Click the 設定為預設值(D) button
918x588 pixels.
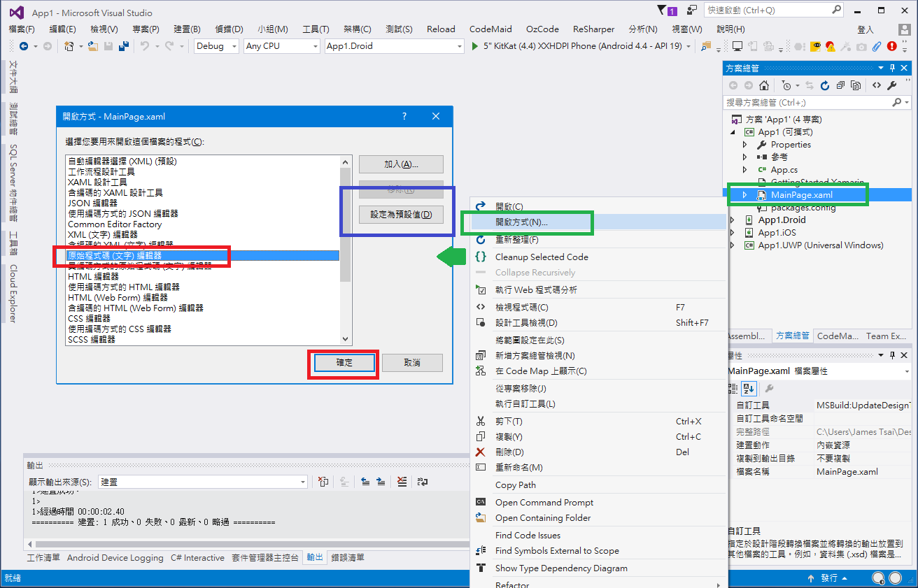[401, 215]
